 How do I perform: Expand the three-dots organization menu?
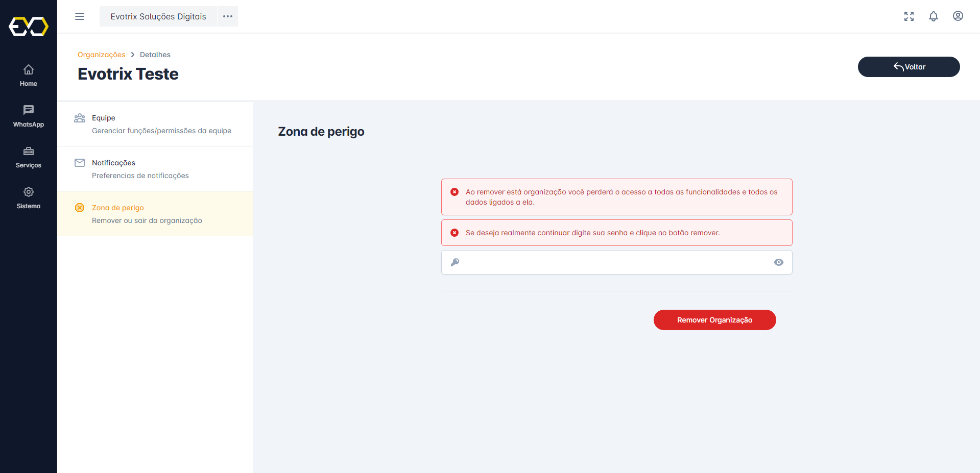[228, 16]
